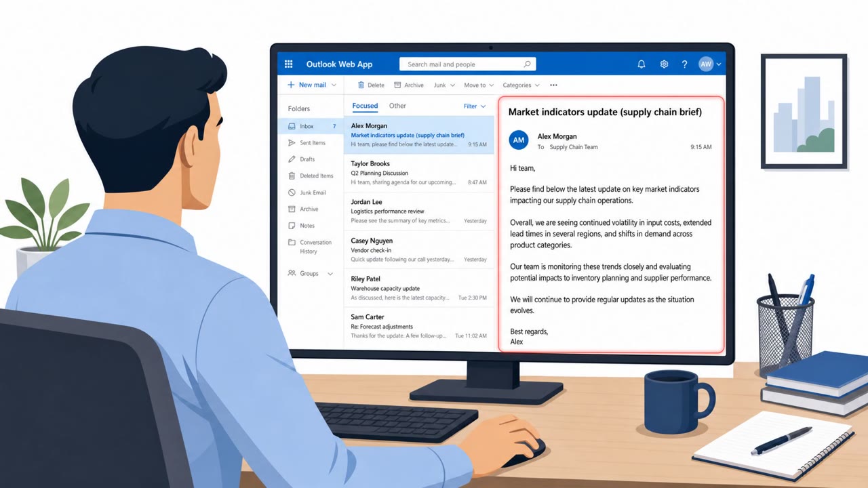Click the Archive toolbar button

(x=409, y=85)
